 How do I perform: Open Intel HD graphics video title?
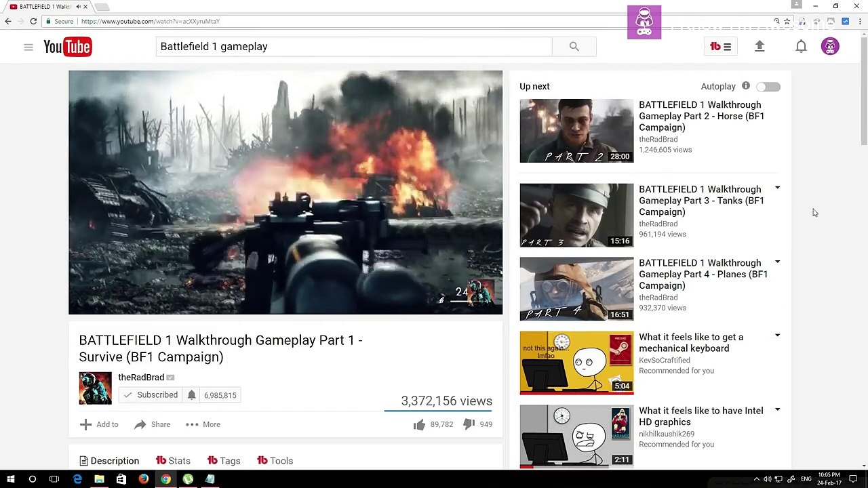(701, 416)
